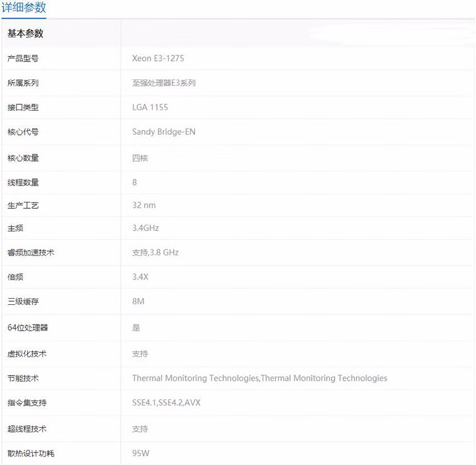Click the 三级缓存 row label
The height and width of the screenshot is (465, 476).
(23, 301)
